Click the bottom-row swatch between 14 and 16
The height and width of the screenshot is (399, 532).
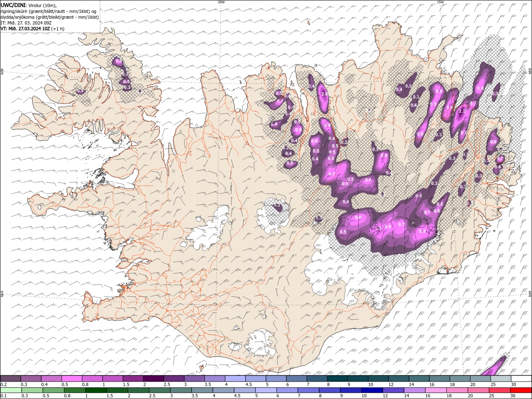coord(414,390)
